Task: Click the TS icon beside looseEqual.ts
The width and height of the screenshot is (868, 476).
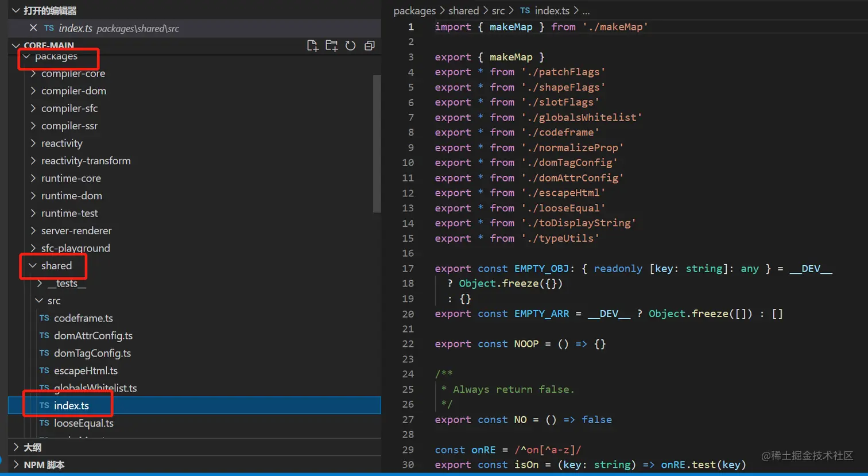Action: tap(44, 423)
